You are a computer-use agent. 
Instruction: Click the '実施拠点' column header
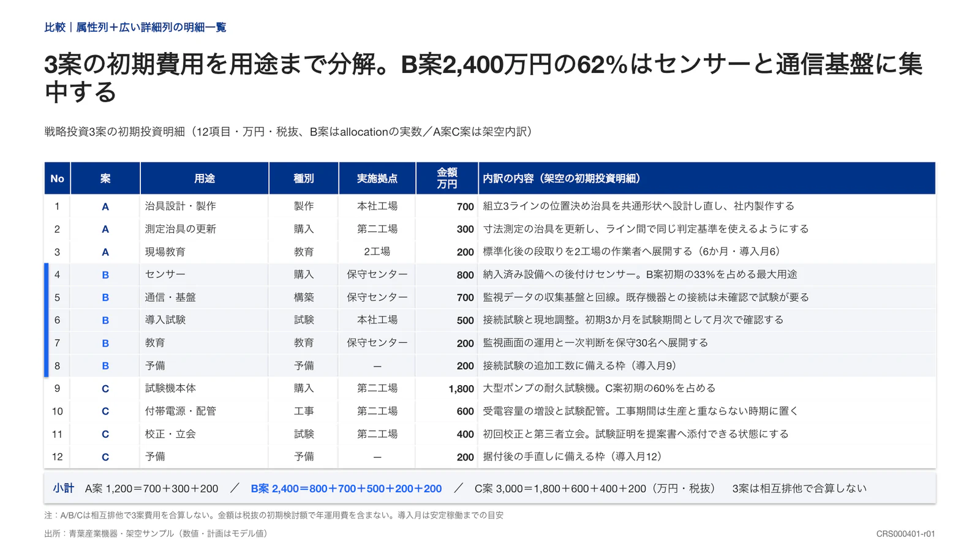377,178
